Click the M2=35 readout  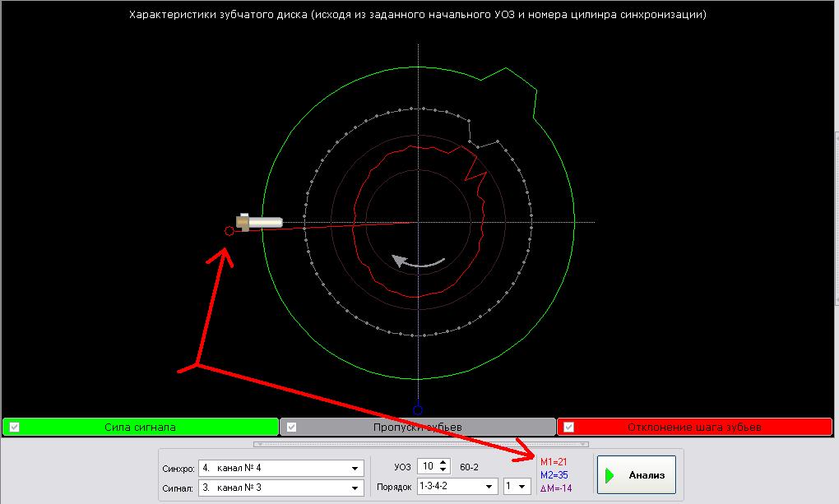coord(554,475)
